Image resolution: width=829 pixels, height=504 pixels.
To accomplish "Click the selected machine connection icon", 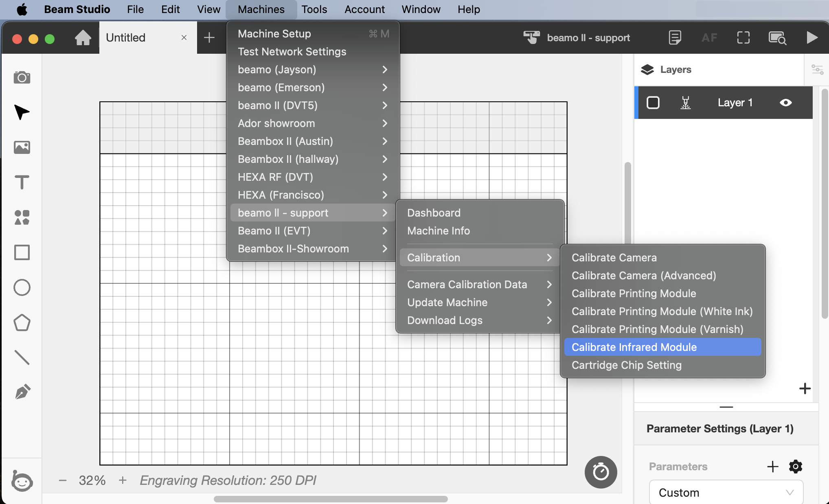I will [531, 37].
